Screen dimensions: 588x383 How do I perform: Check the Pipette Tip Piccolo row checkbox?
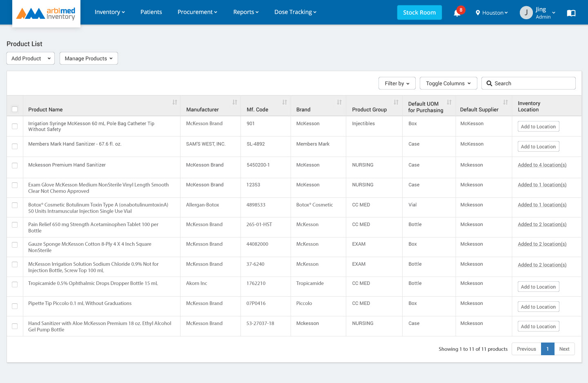[x=15, y=306]
